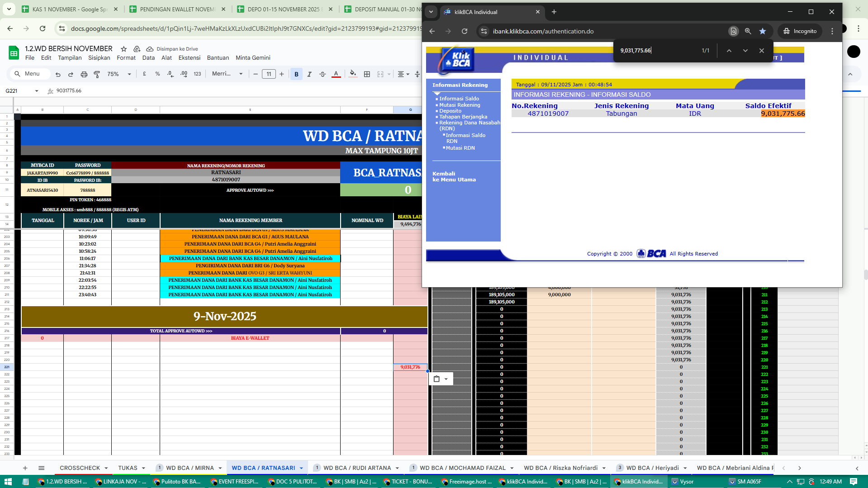Open the borders tool
868x488 pixels.
point(367,74)
